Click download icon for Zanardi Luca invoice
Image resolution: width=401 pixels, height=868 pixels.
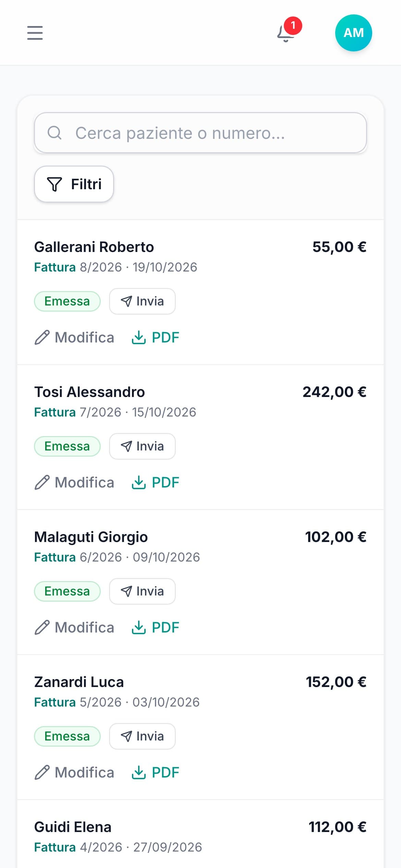pyautogui.click(x=139, y=772)
